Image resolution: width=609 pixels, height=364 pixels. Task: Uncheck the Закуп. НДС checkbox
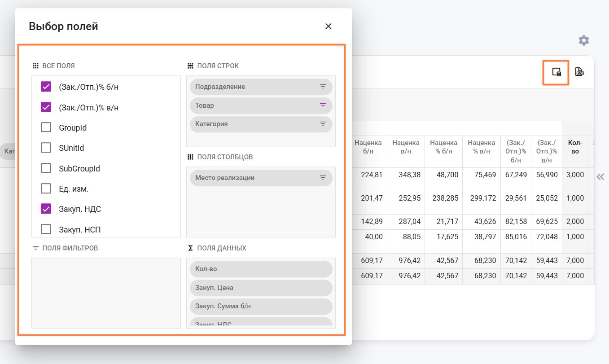tap(46, 209)
